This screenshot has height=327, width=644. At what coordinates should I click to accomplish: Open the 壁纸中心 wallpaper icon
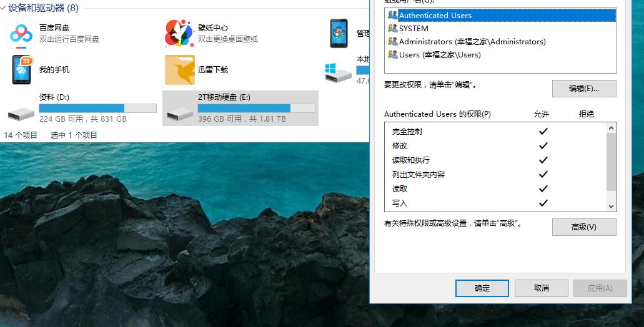click(179, 33)
